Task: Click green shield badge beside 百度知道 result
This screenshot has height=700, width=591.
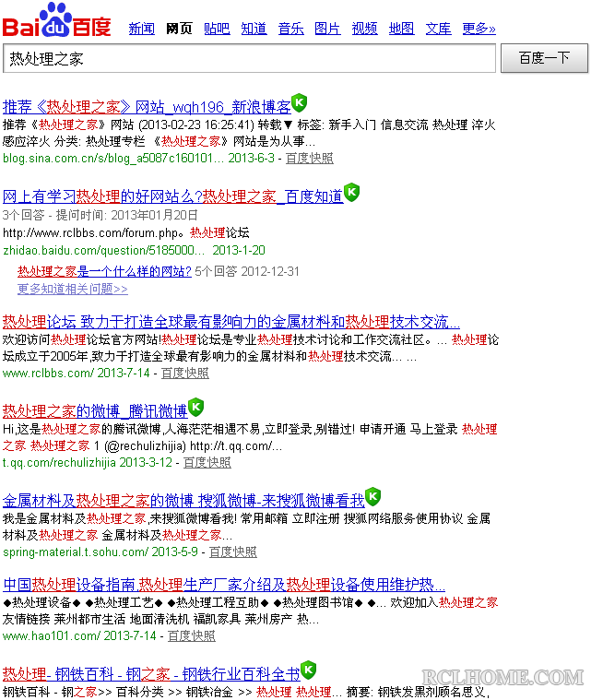Action: tap(352, 193)
